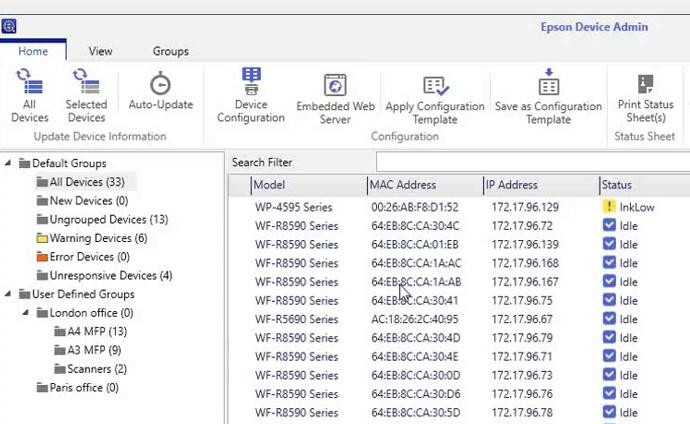Select the A3 MFP (9) group

tap(94, 350)
